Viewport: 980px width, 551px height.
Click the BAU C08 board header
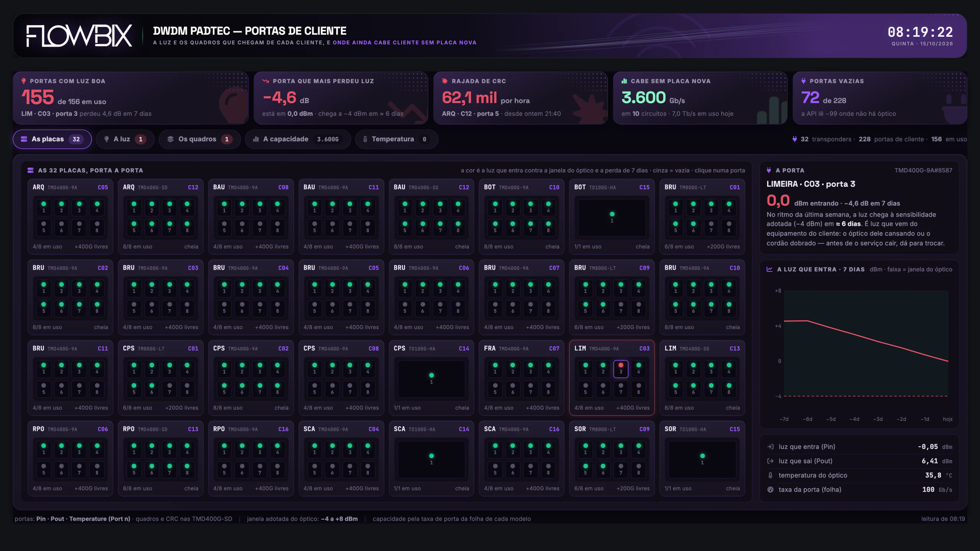251,187
